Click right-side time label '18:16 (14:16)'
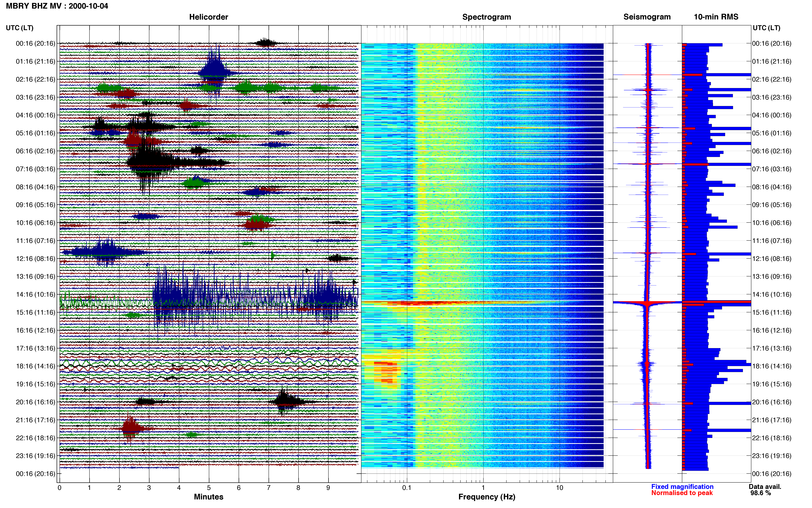Image resolution: width=812 pixels, height=508 pixels. point(772,366)
